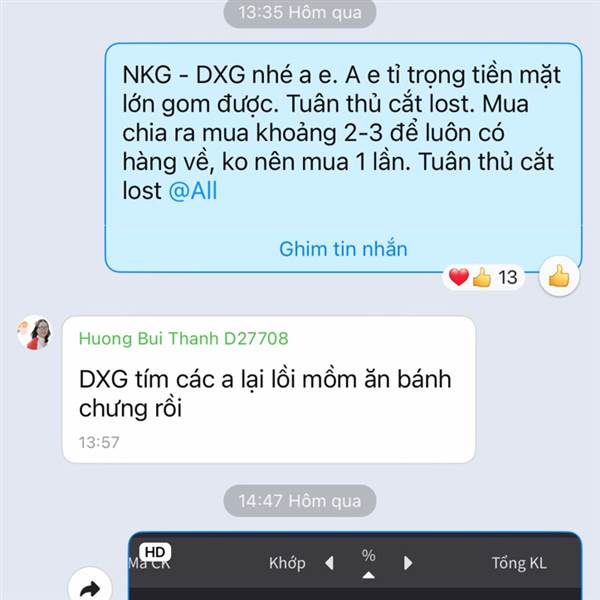Tap the NKG - DXG message bubble
The image size is (600, 600).
[343, 158]
